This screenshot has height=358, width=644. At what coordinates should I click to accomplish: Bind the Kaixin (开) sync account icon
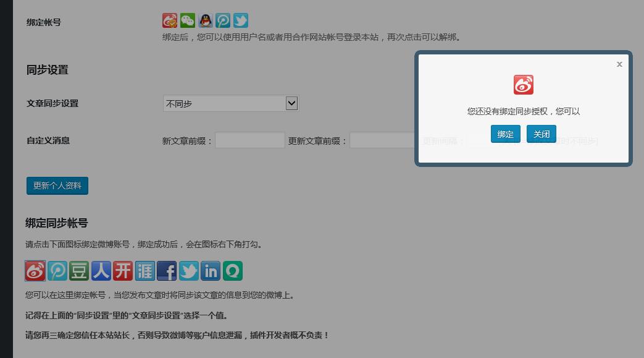pyautogui.click(x=123, y=271)
